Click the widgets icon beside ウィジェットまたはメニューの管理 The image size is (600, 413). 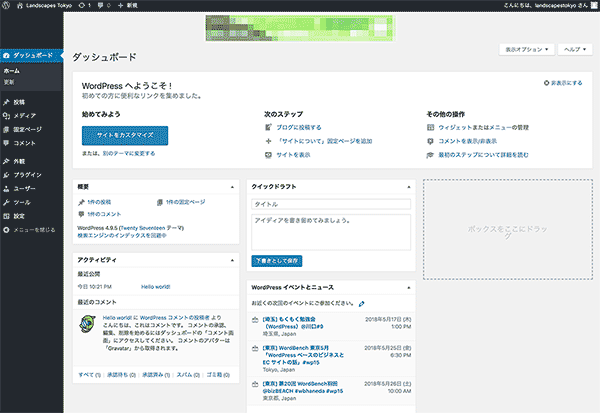430,127
